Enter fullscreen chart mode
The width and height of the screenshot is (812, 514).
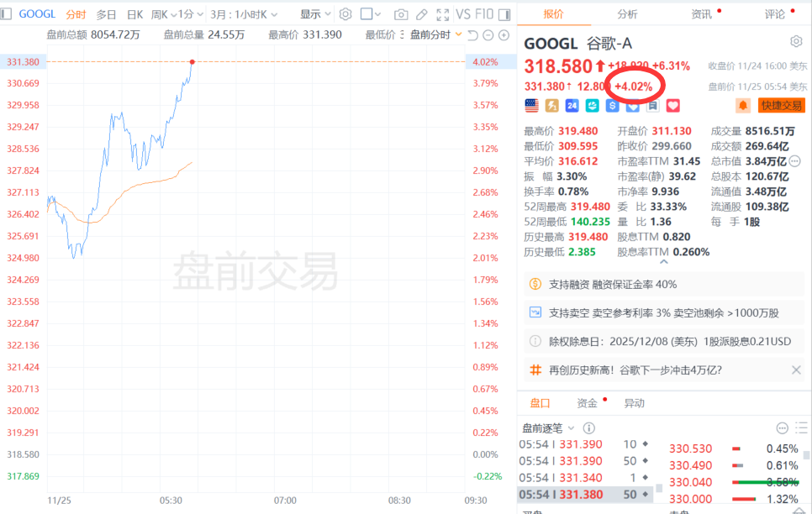[443, 14]
